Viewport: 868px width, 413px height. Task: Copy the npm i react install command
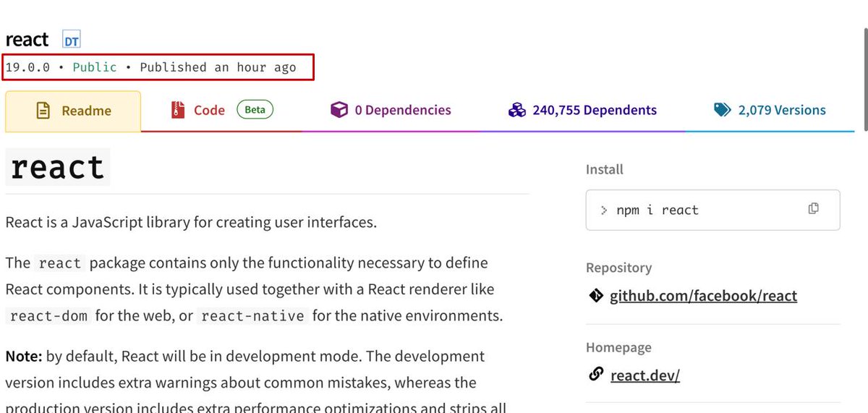[813, 209]
